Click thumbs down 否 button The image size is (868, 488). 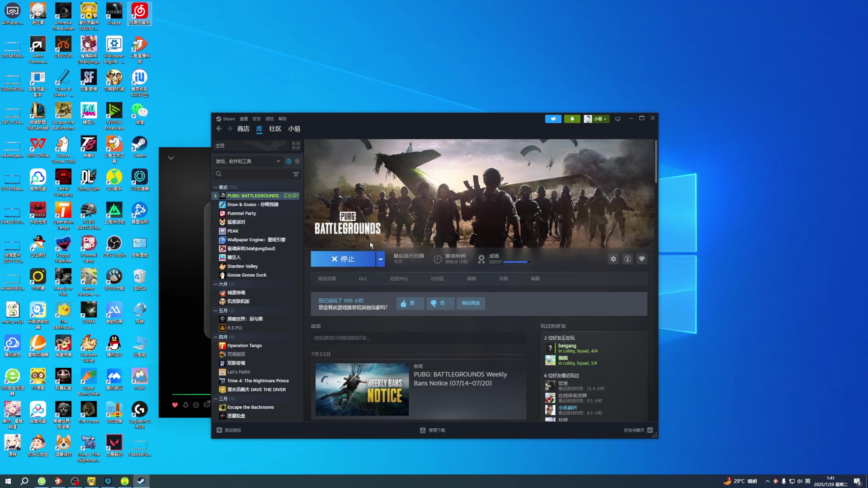440,303
